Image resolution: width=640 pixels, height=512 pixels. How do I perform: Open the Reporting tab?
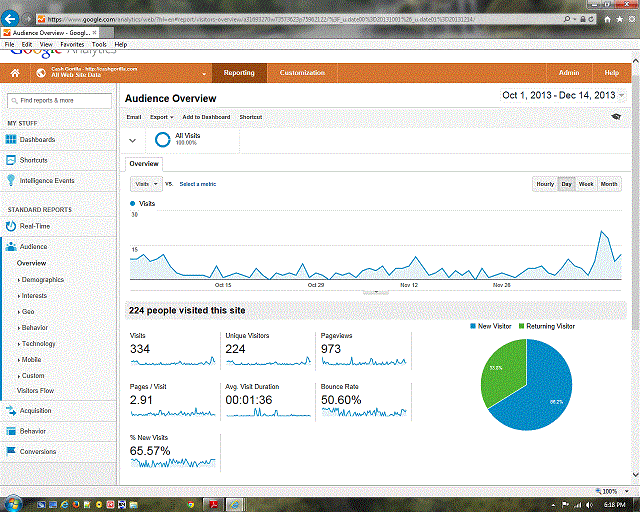pyautogui.click(x=239, y=73)
